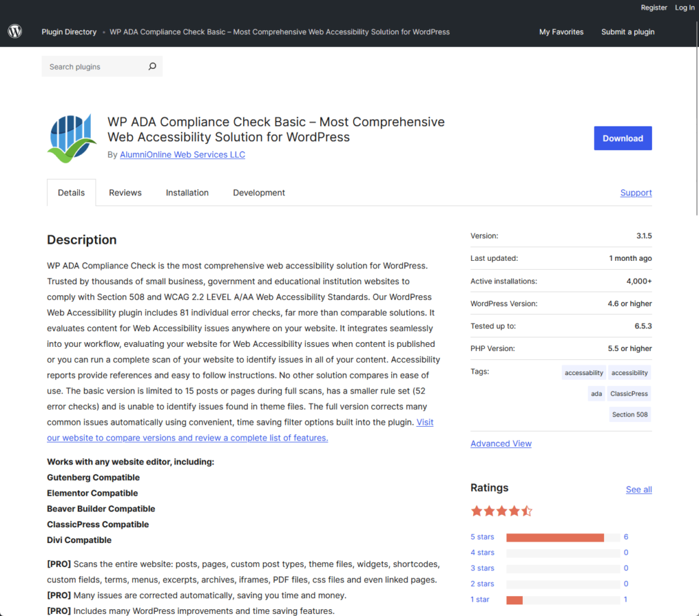Click breadcrumb plugin title in header
This screenshot has height=616, width=699.
[x=279, y=31]
